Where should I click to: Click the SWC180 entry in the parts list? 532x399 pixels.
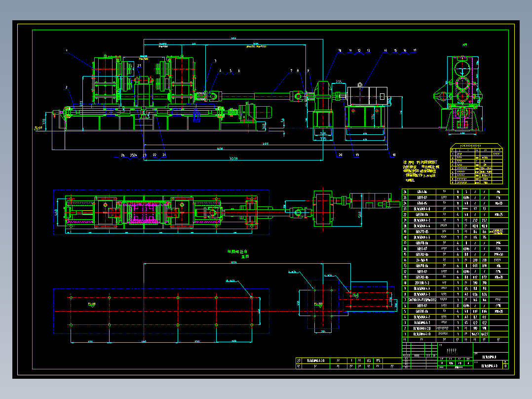[422, 300]
